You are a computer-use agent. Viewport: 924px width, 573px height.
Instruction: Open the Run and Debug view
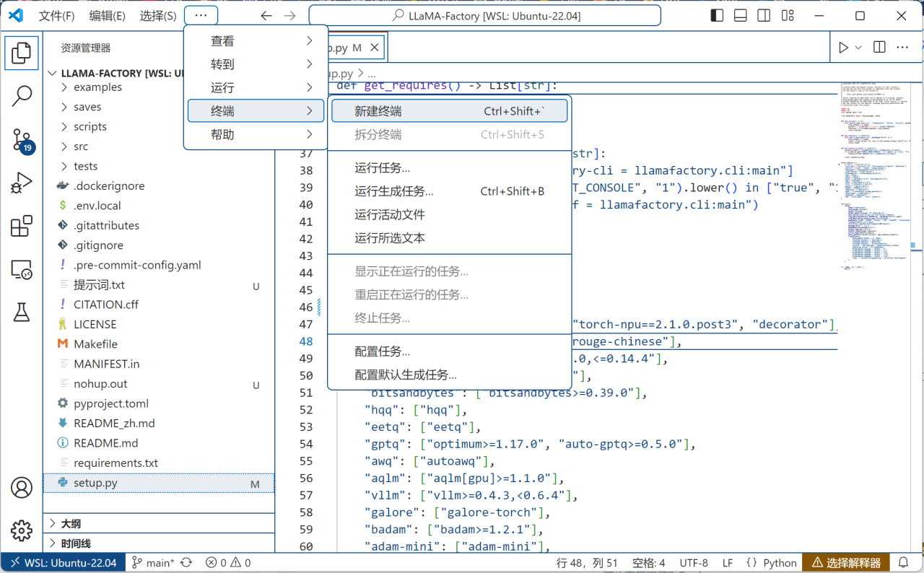tap(22, 183)
